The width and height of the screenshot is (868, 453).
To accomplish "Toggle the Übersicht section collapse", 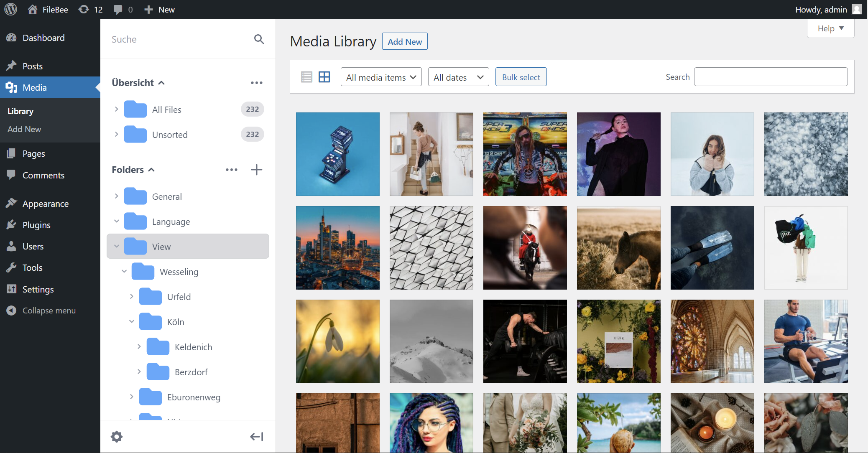I will (x=161, y=83).
